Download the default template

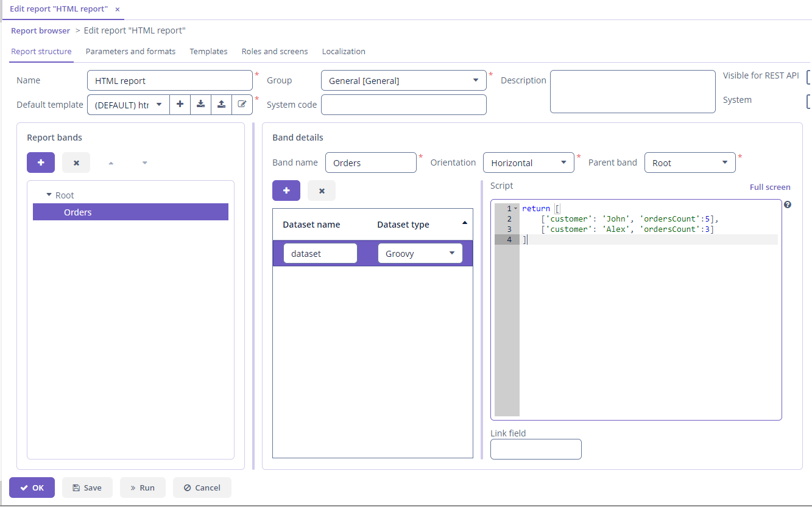200,104
